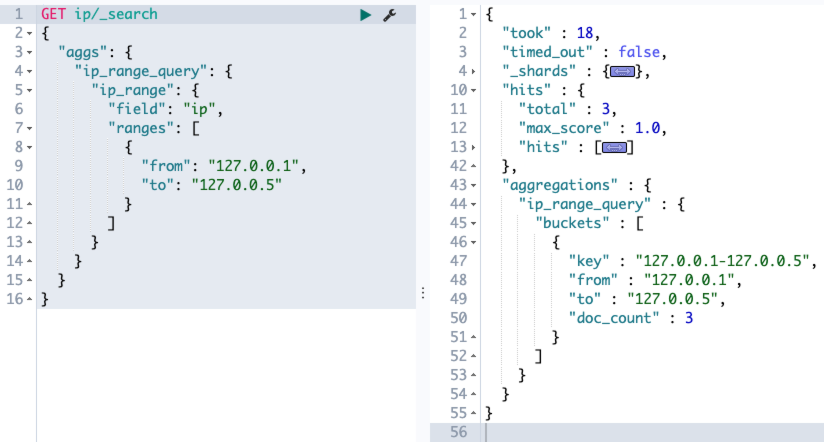Click the total value 3 in response

(x=605, y=109)
